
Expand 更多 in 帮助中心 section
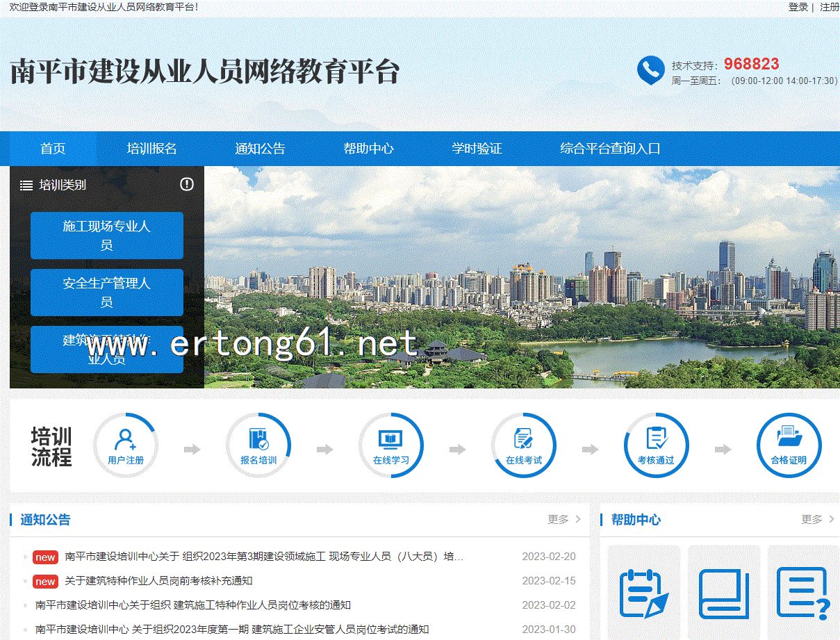(x=818, y=519)
